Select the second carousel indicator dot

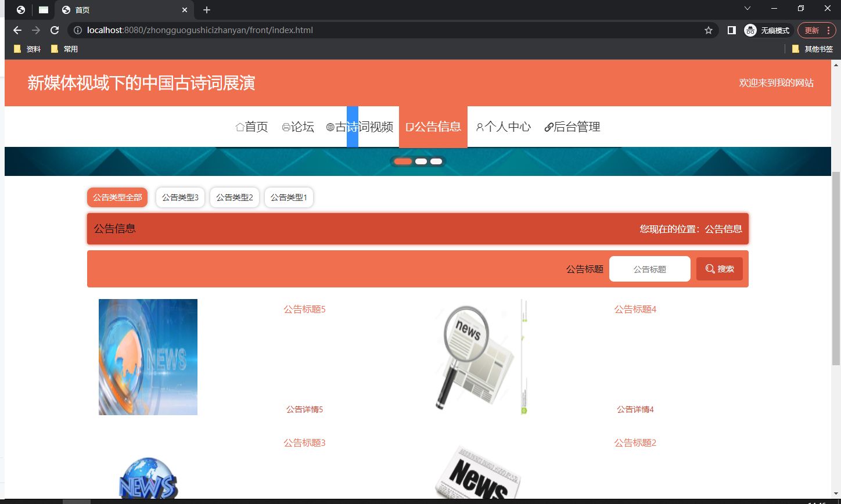(419, 161)
